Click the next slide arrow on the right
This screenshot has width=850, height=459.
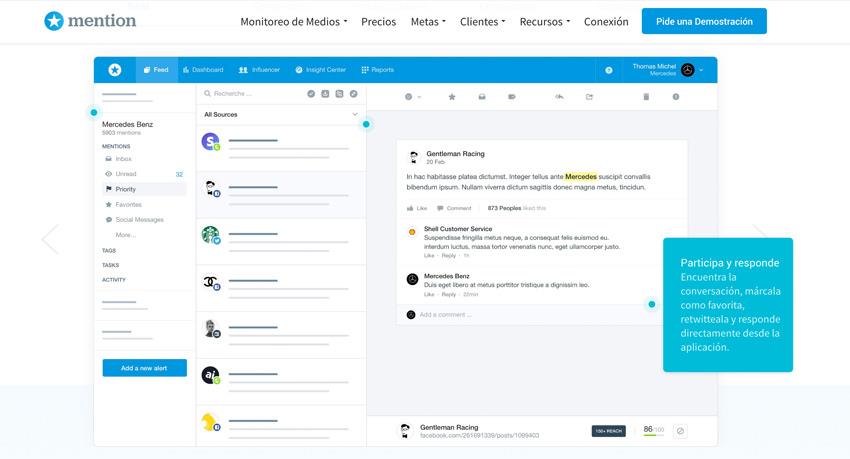click(x=759, y=232)
